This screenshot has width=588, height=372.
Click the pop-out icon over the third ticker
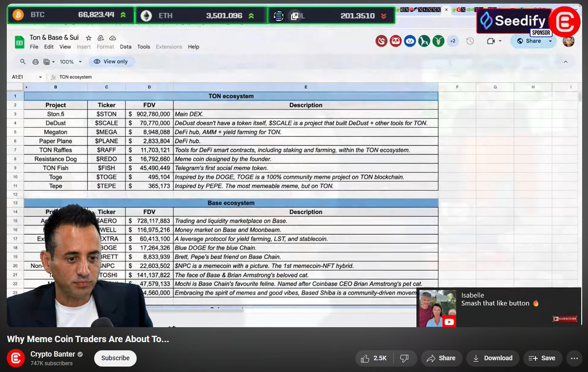pos(294,16)
